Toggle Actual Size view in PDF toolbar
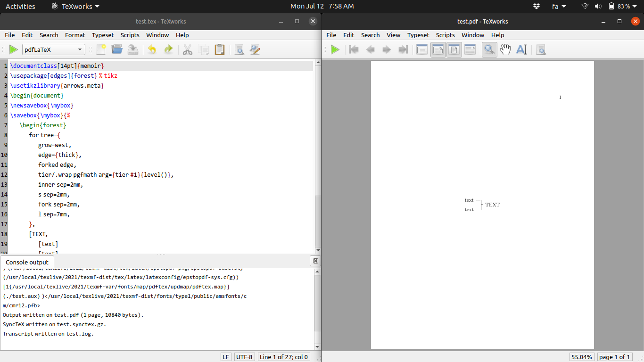The image size is (644, 362). [422, 49]
